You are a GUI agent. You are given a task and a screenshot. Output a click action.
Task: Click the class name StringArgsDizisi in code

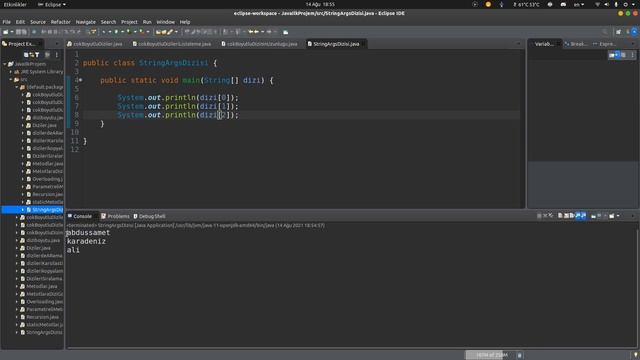pyautogui.click(x=173, y=63)
